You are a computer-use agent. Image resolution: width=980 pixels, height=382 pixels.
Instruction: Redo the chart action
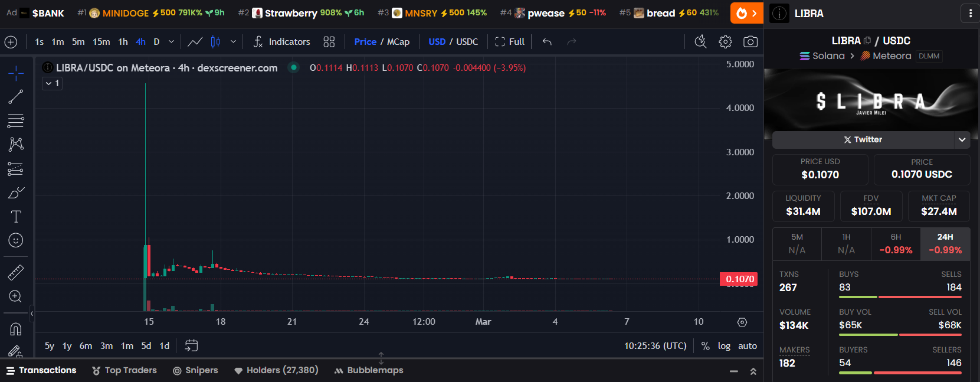tap(571, 42)
